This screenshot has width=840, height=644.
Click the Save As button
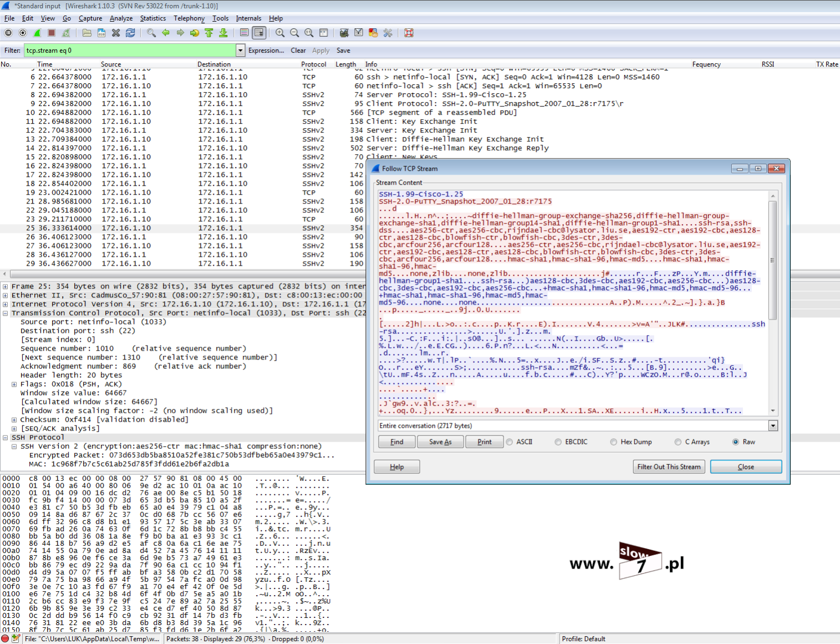coord(440,442)
